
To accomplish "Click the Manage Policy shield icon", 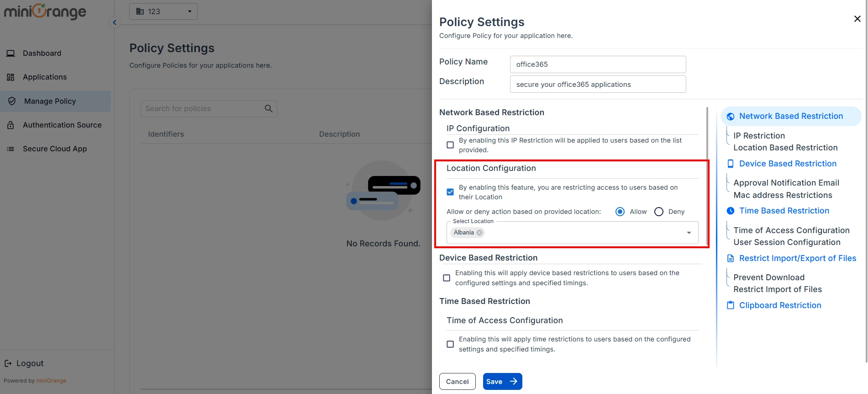I will 12,101.
